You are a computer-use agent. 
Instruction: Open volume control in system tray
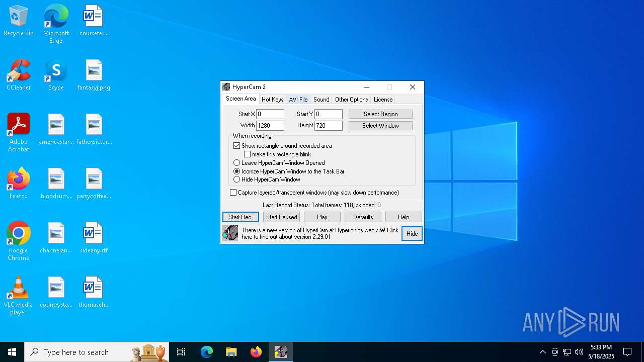click(x=579, y=352)
